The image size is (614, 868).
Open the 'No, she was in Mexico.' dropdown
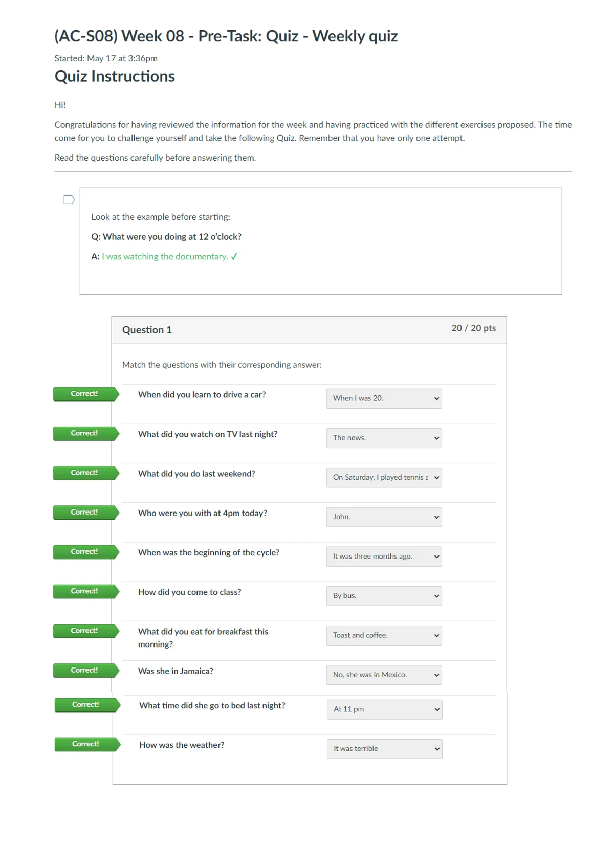click(384, 675)
